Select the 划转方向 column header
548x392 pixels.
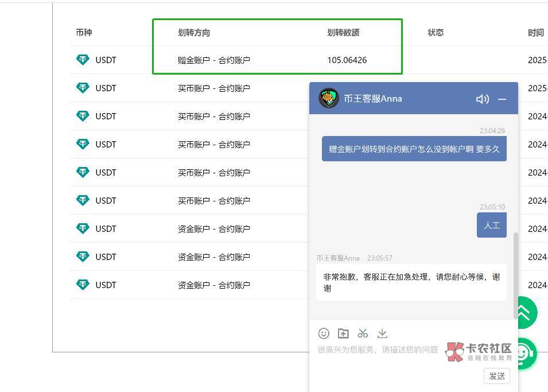[194, 33]
